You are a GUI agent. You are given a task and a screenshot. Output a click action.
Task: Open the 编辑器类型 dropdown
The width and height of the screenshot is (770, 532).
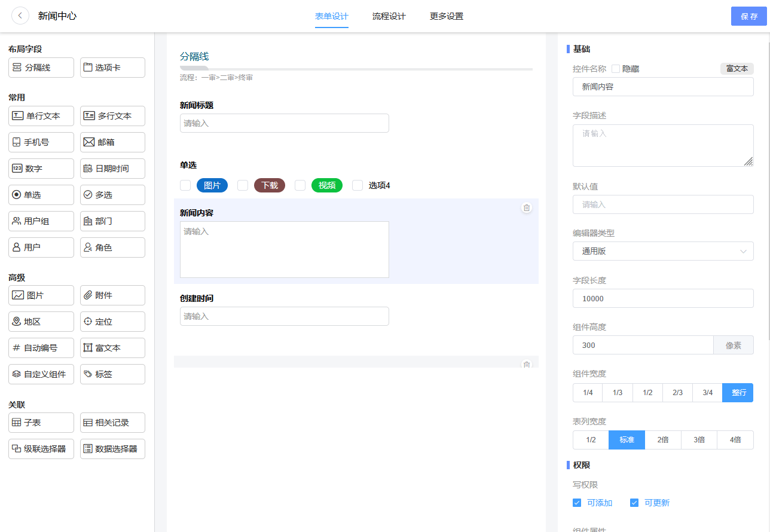click(662, 251)
